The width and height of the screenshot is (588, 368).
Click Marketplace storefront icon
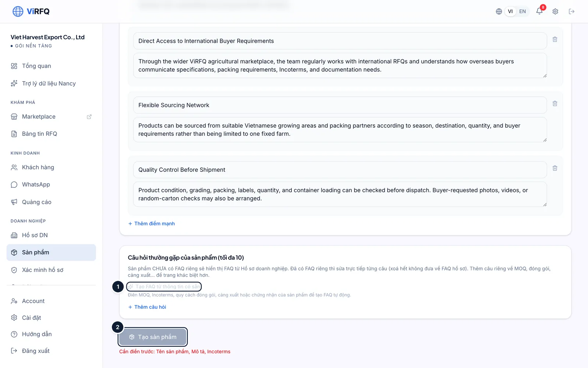pos(14,117)
